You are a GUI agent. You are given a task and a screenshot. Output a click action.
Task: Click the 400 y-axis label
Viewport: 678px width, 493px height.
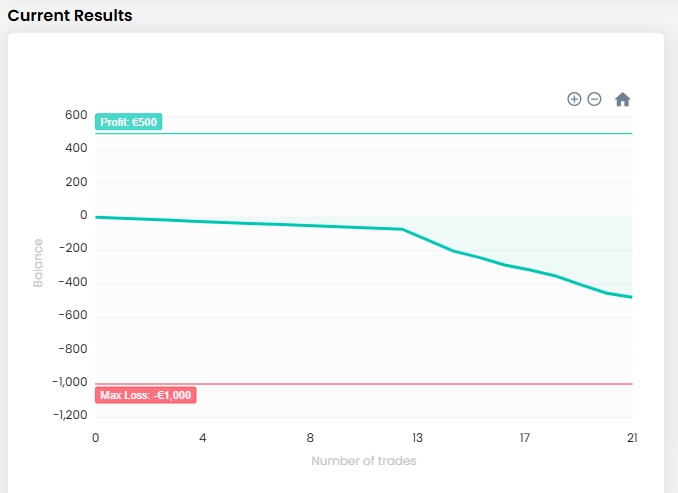[77, 148]
